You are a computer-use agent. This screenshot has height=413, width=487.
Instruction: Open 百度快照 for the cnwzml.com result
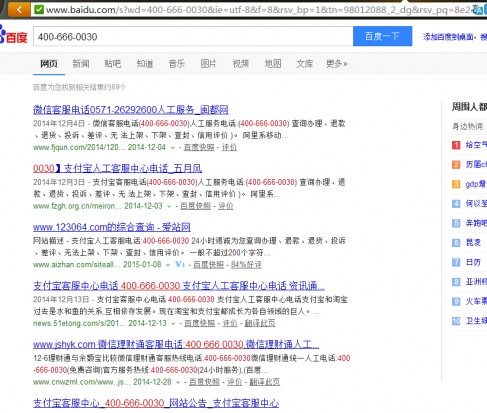click(x=204, y=382)
